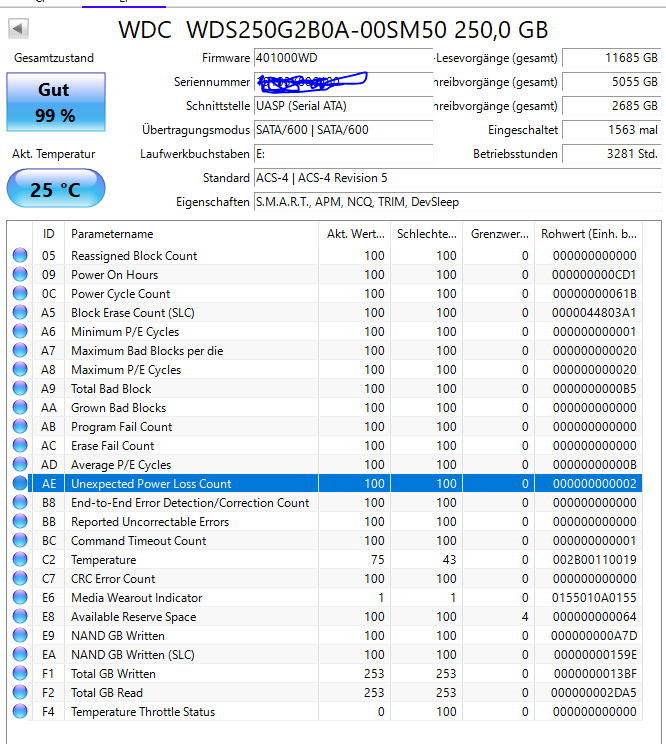Select the 25 °C temperature button

tap(56, 189)
